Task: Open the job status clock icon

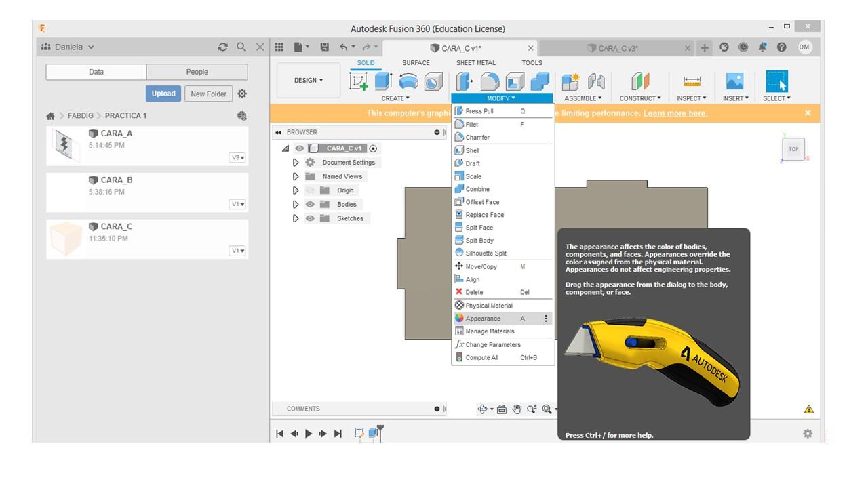Action: pos(743,47)
